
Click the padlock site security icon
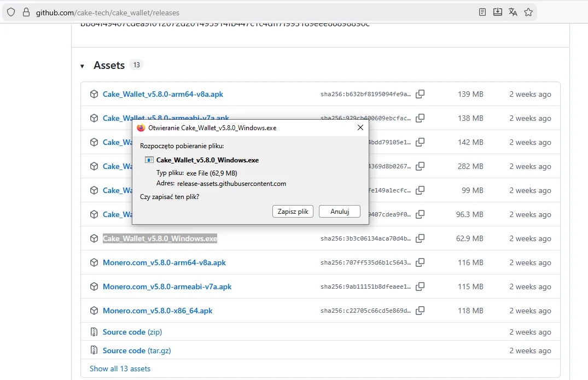point(26,13)
